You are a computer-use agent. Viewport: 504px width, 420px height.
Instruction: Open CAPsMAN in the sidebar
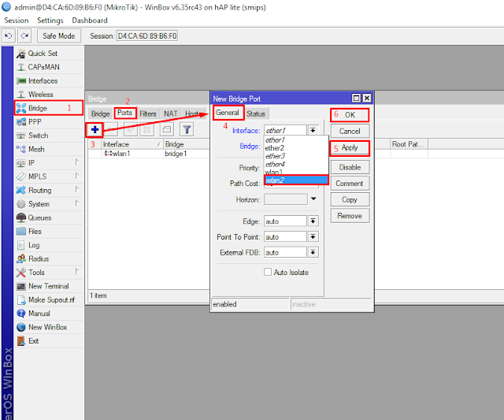(x=49, y=67)
